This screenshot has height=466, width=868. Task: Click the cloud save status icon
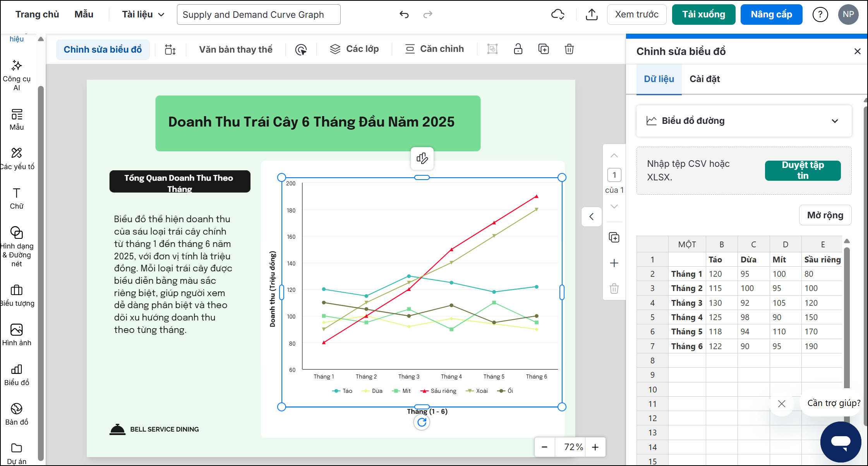(558, 15)
